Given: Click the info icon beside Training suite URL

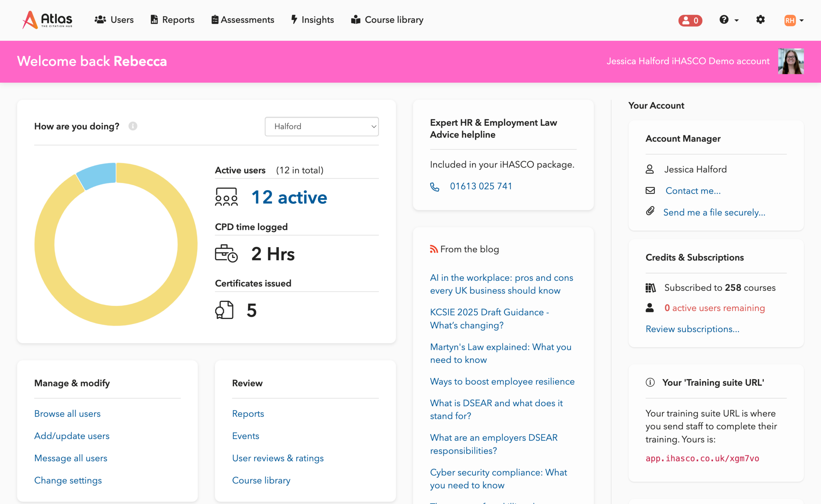Looking at the screenshot, I should [650, 382].
